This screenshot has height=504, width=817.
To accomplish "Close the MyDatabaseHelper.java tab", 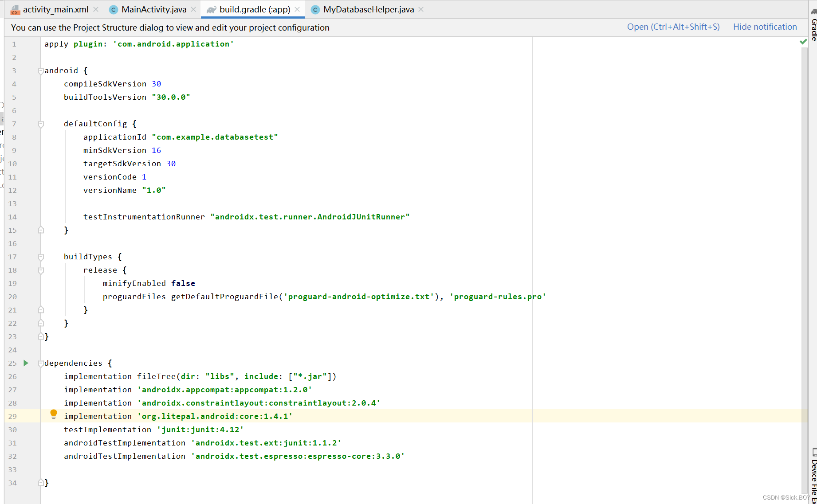I will pos(421,9).
